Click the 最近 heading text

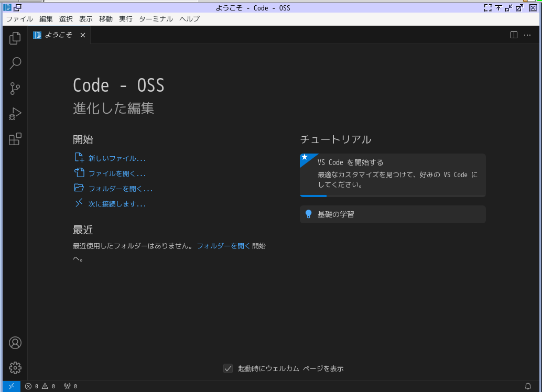tap(83, 230)
